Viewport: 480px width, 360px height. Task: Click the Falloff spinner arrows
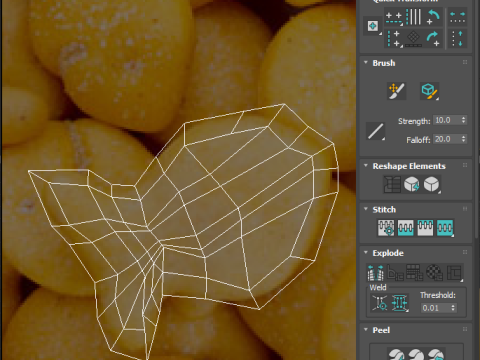463,139
